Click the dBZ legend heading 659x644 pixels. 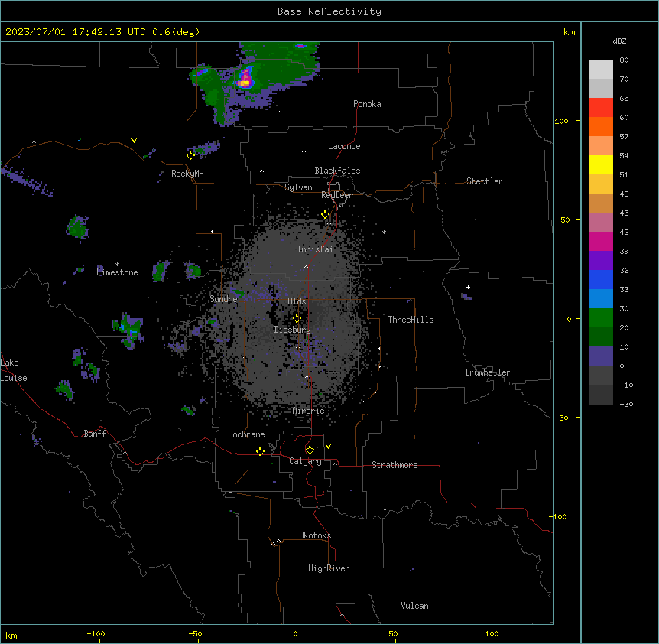pos(619,41)
